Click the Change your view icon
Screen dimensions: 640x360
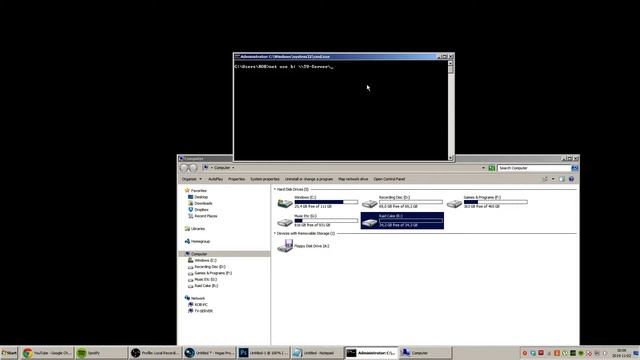point(545,179)
